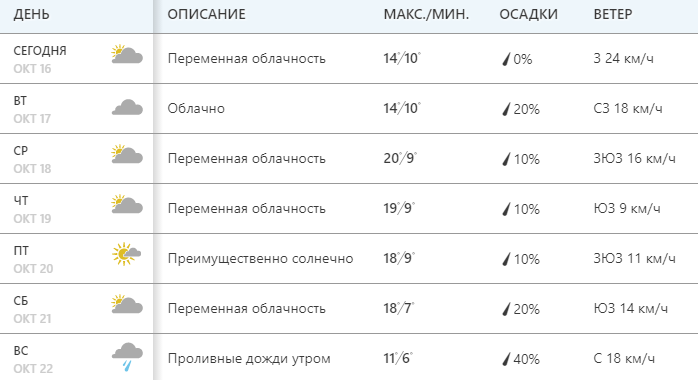
Task: Select the ВЕТЕР column header
Action: coord(613,15)
